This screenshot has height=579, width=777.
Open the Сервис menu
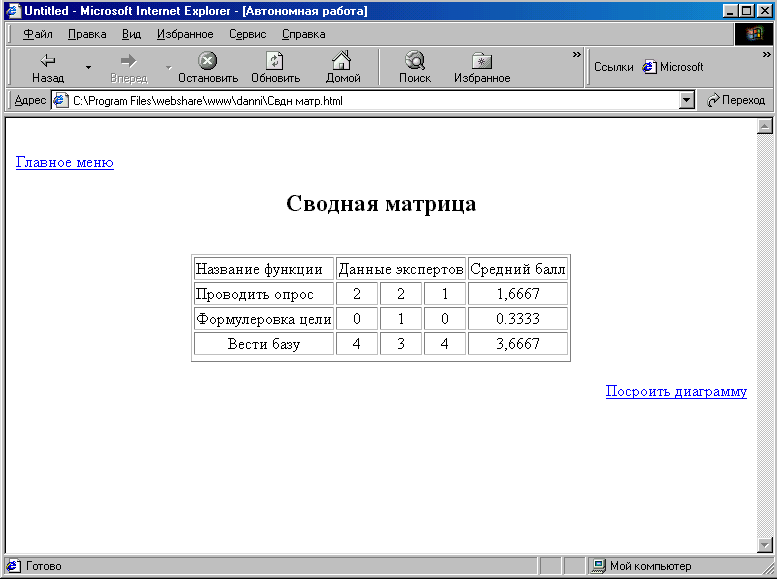coord(247,34)
